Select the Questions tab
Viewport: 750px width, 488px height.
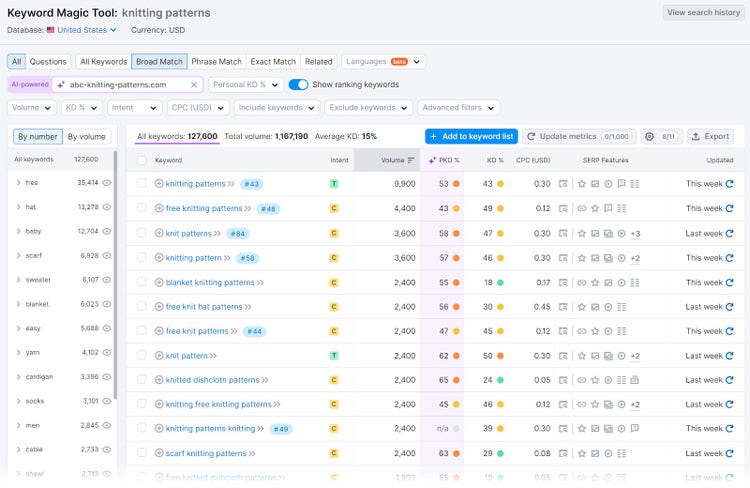tap(48, 62)
